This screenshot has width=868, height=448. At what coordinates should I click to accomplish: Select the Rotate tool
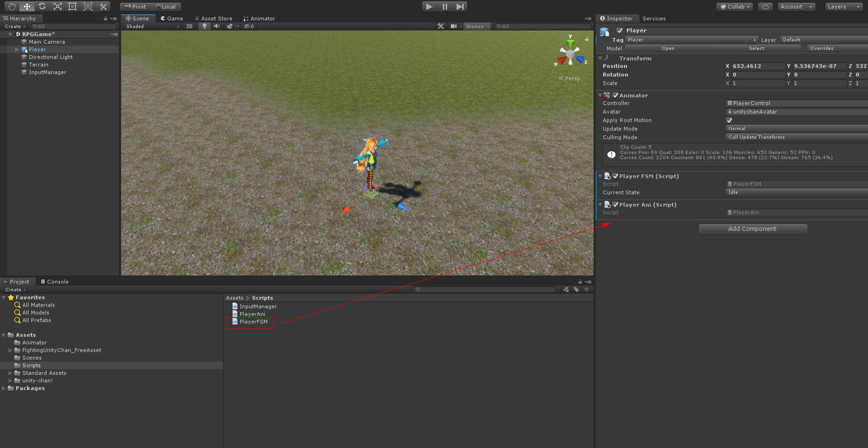point(42,6)
